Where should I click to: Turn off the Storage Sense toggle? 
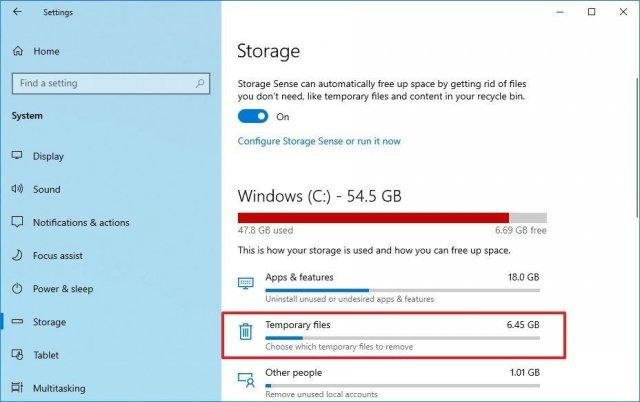point(253,116)
